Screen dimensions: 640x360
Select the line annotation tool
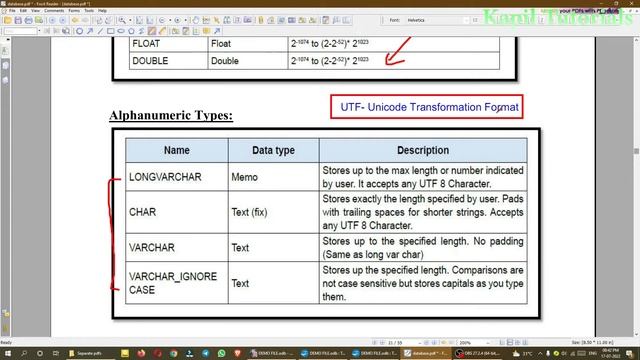pos(100,31)
